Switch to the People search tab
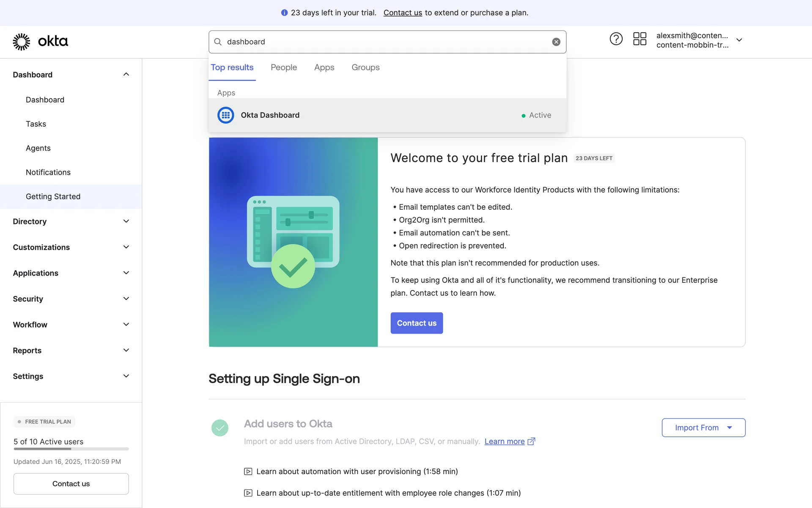This screenshot has width=812, height=508. pos(284,67)
